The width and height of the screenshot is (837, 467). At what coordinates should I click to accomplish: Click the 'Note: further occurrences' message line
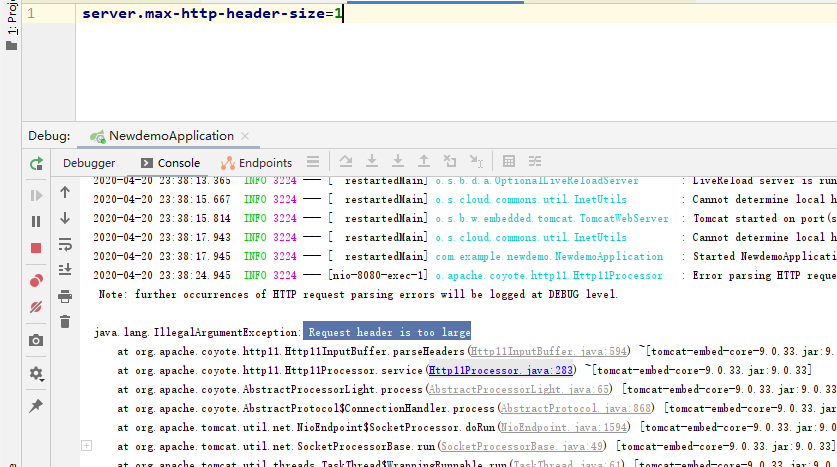[x=358, y=295]
